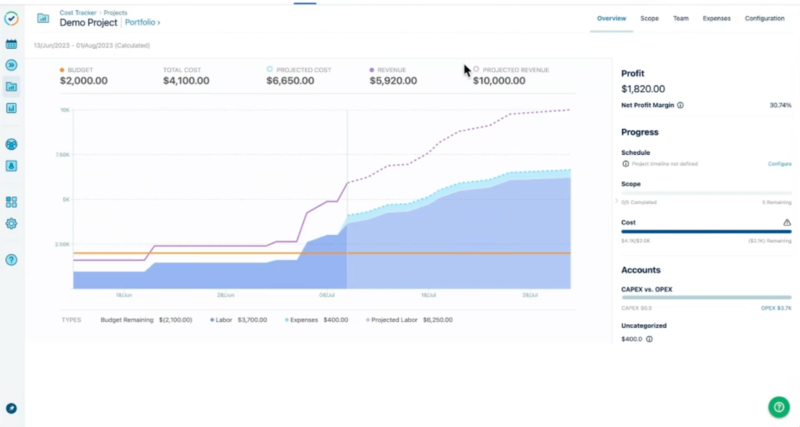
Task: Click the Cost progress bar
Action: [706, 232]
